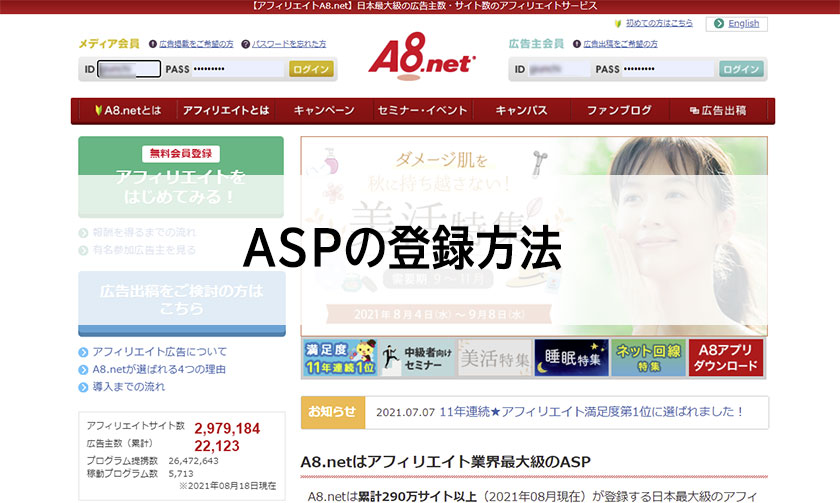Click the A8.net logo
Screen dimensions: 840x503
[420, 57]
